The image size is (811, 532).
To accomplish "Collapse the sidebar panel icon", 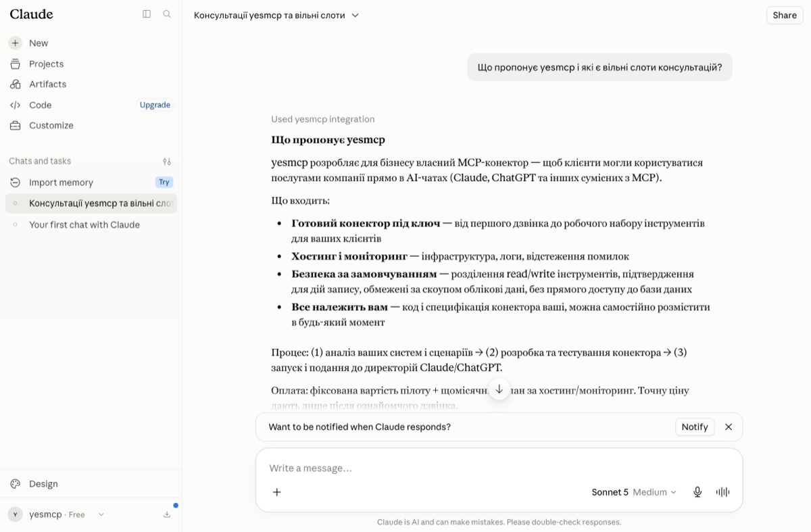I will (x=147, y=14).
